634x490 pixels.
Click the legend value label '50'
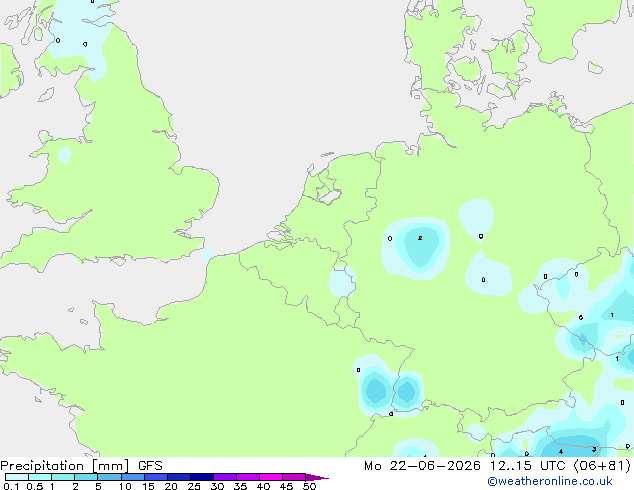(310, 486)
